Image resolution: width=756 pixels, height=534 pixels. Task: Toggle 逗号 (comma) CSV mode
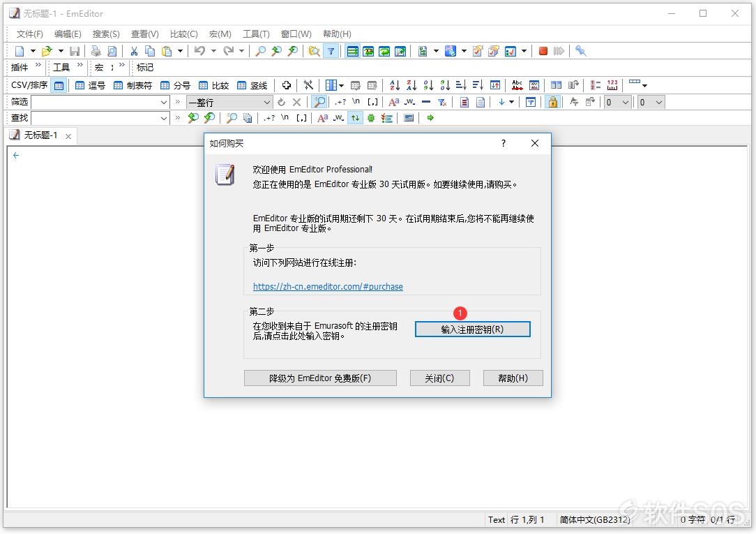pos(90,85)
